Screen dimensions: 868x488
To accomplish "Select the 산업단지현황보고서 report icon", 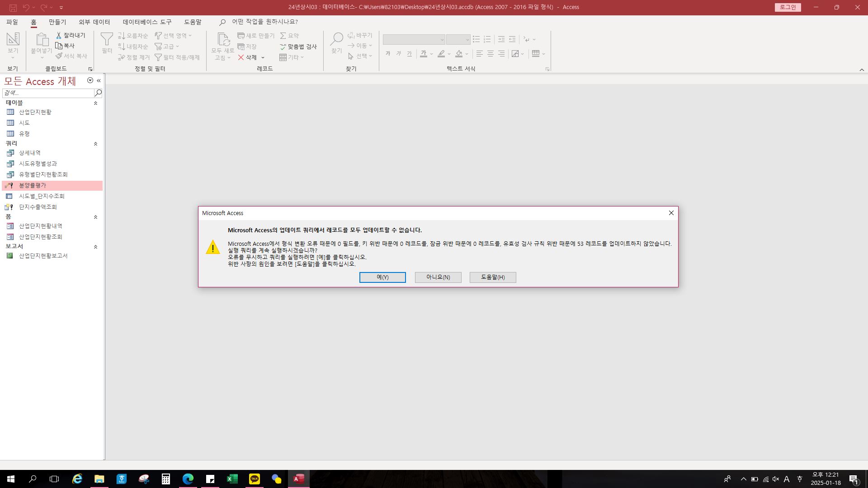I will (10, 256).
